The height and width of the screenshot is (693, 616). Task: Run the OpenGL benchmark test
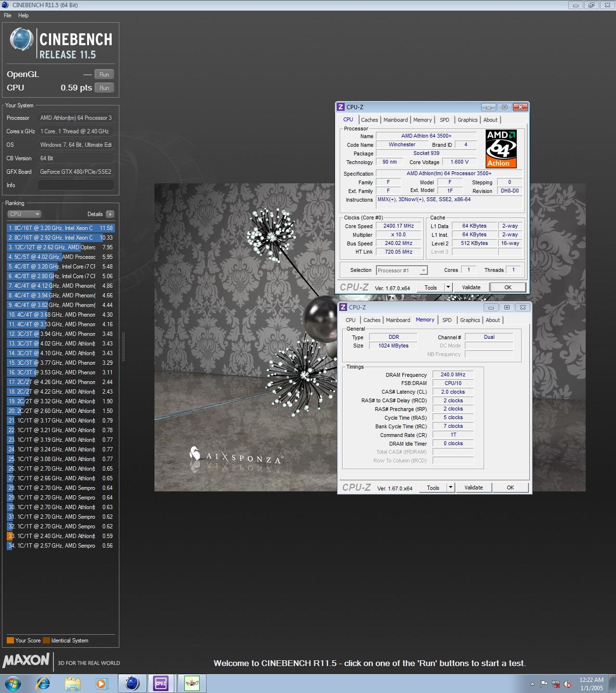click(104, 74)
